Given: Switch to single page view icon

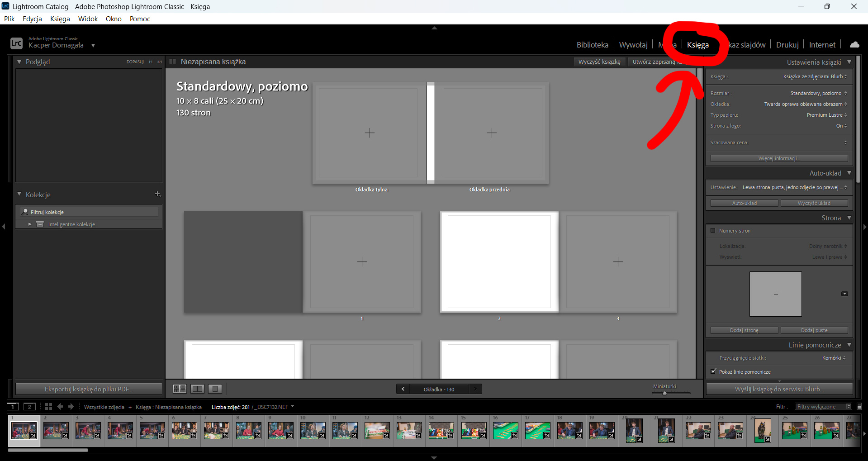Looking at the screenshot, I should [x=215, y=389].
